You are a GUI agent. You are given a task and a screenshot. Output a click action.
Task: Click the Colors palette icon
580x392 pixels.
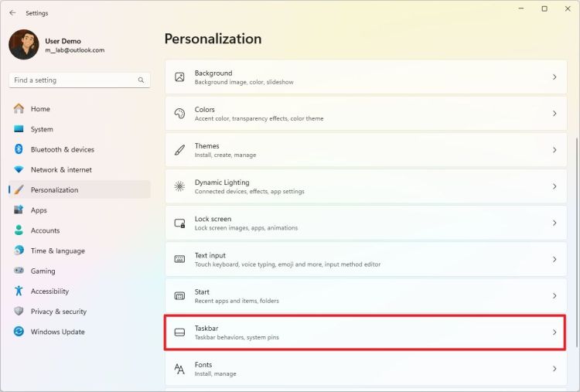click(179, 114)
